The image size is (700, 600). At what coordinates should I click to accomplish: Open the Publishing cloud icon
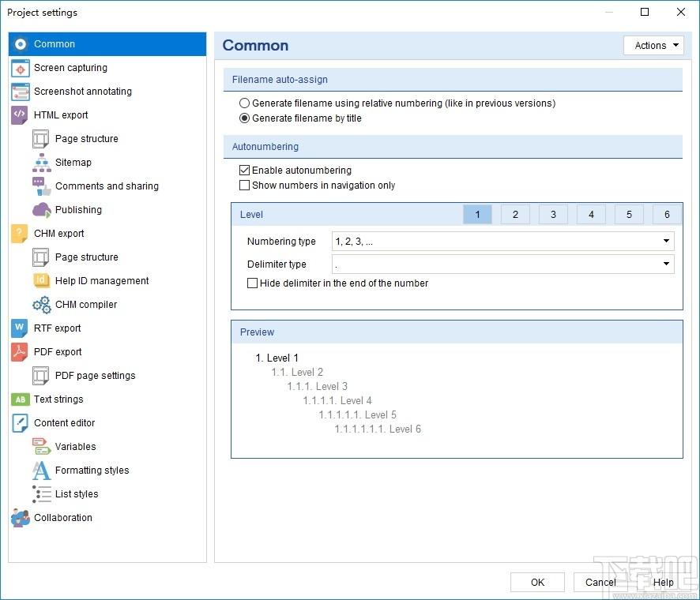pos(42,210)
